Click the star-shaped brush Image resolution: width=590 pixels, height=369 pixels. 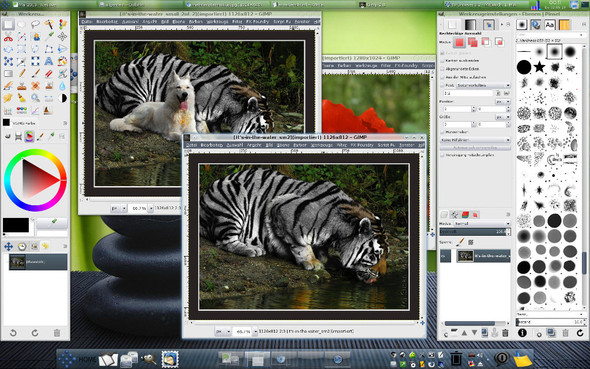pos(539,67)
